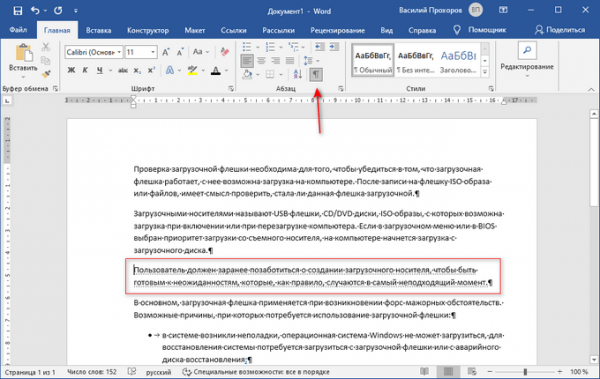Apply font color A button
The width and height of the screenshot is (600, 379).
click(216, 70)
